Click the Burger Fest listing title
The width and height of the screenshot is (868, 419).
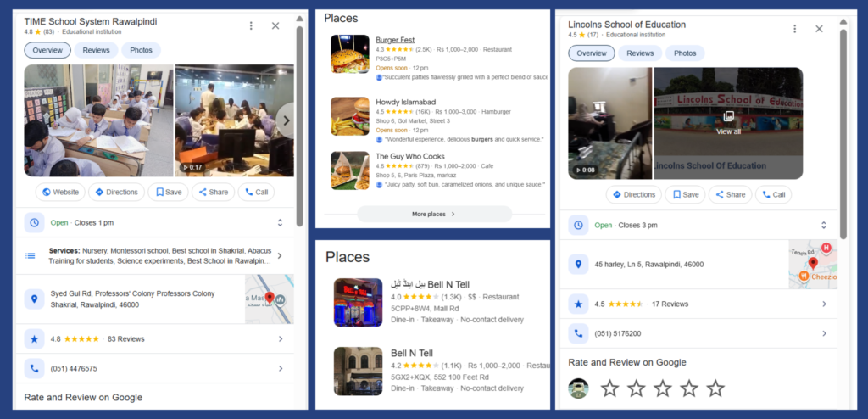coord(395,40)
